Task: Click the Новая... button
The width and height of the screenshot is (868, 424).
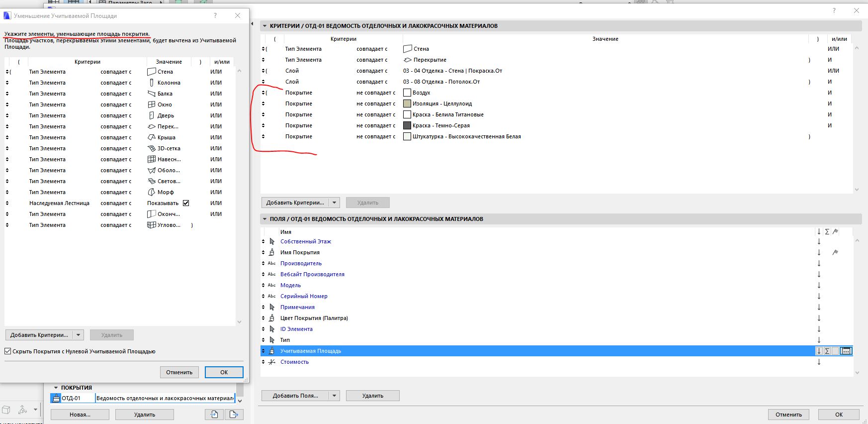Action: [x=80, y=414]
